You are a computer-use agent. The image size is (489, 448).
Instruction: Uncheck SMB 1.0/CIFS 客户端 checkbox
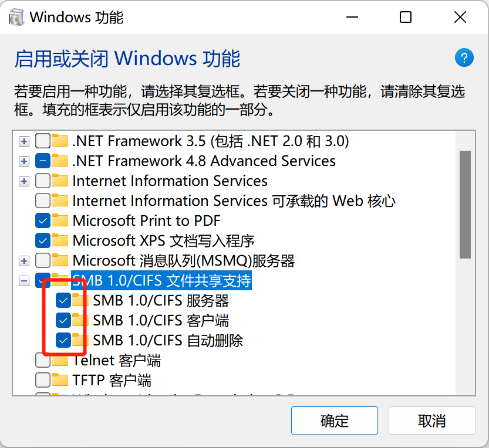[x=63, y=321]
